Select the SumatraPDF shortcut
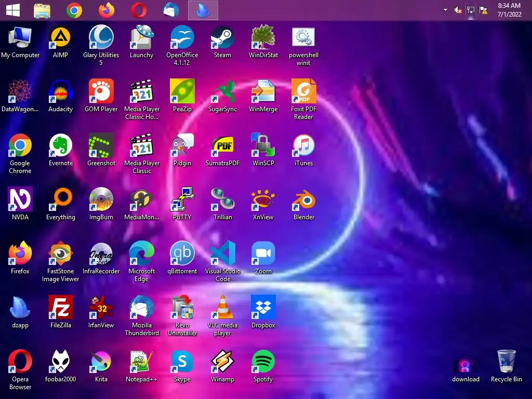This screenshot has height=399, width=532. 222,145
